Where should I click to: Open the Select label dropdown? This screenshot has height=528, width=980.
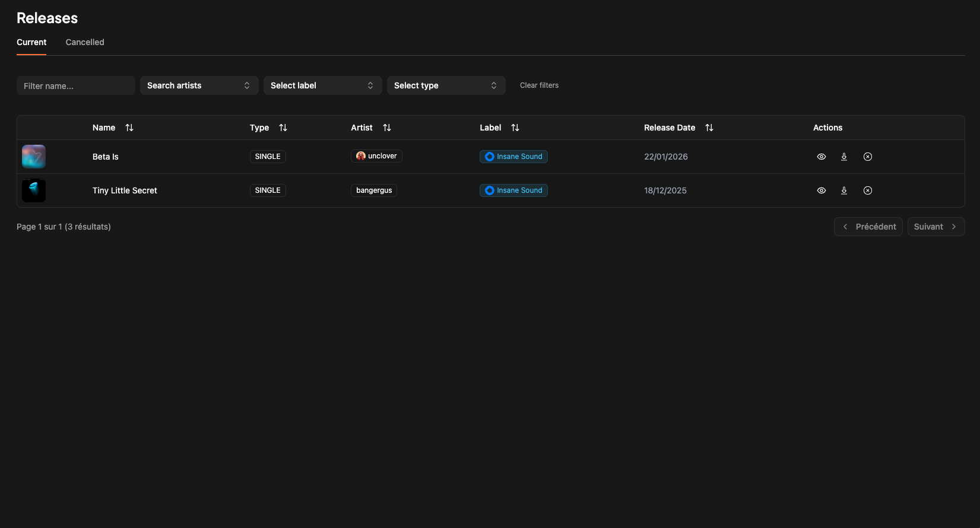[x=323, y=85]
